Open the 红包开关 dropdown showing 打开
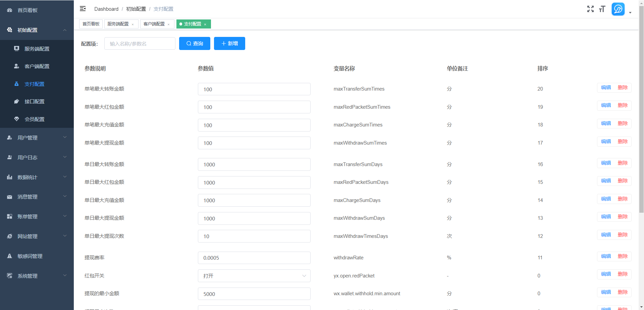644x310 pixels. click(x=254, y=275)
